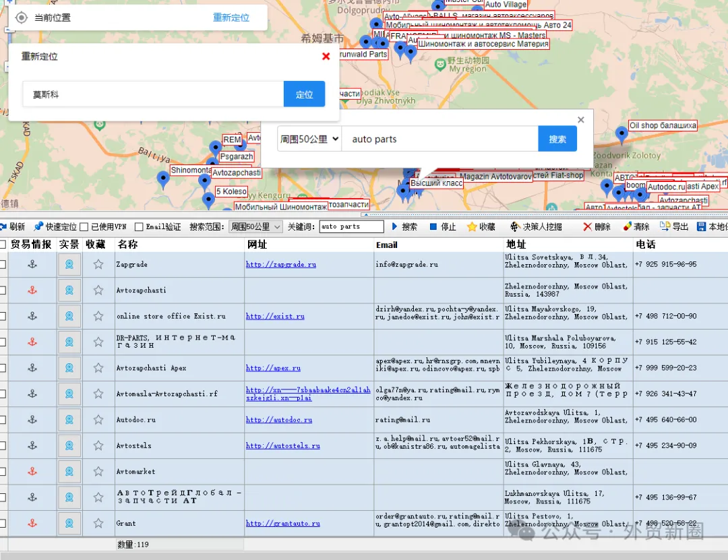Image resolution: width=728 pixels, height=560 pixels.
Task: Start search with the 搜索 play button
Action: 404,226
